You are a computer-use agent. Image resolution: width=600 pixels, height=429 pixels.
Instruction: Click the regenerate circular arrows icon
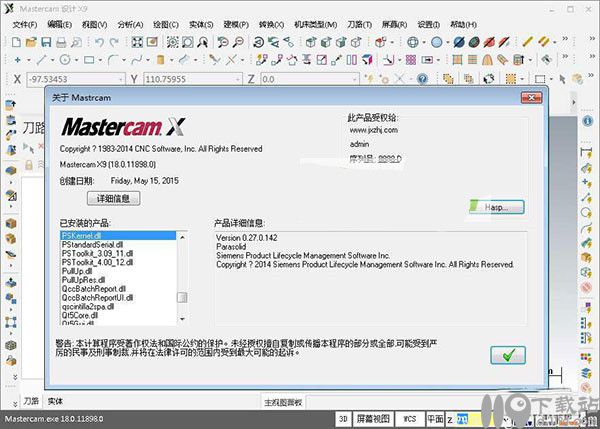pos(489,79)
